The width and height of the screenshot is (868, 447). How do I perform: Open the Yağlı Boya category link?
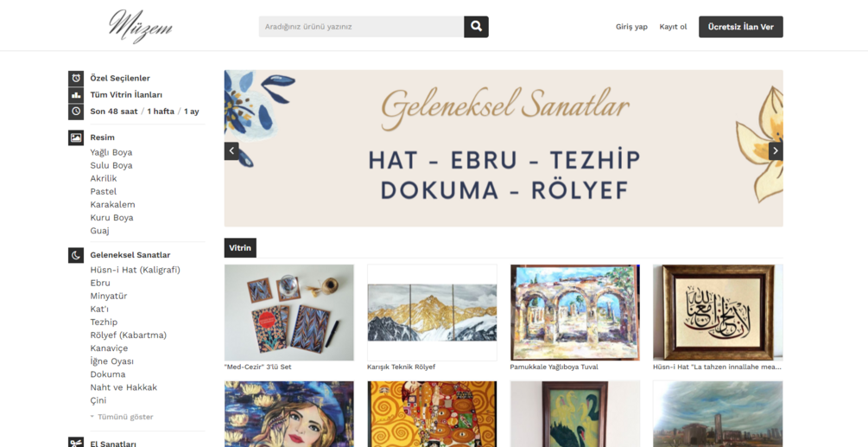(111, 152)
